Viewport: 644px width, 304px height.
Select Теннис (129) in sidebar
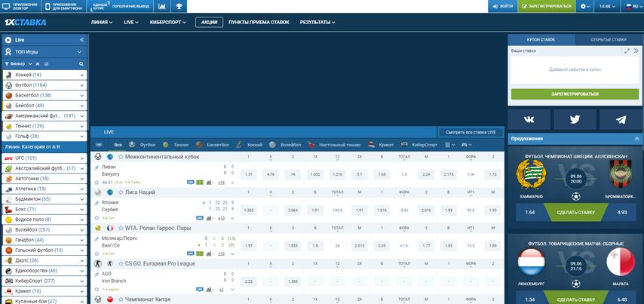(44, 126)
